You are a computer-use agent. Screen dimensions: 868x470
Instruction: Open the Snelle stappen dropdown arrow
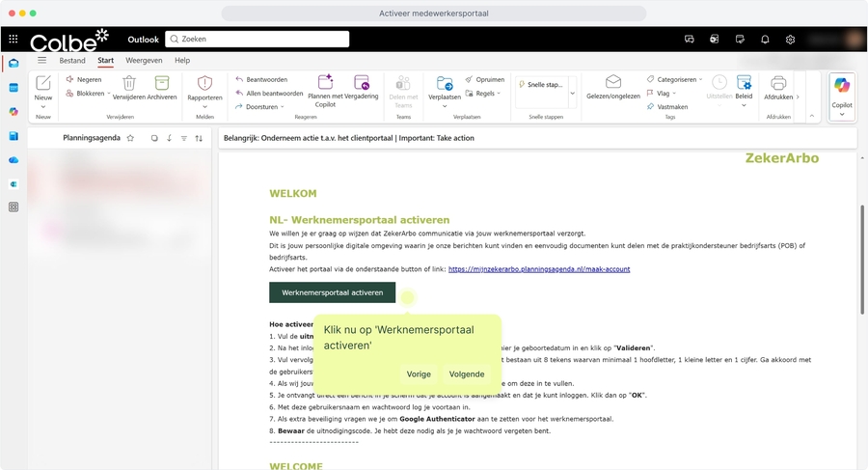pyautogui.click(x=572, y=93)
